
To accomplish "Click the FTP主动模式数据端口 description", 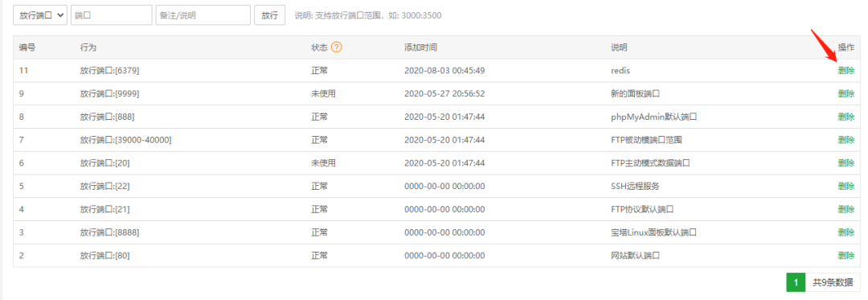I will [650, 163].
